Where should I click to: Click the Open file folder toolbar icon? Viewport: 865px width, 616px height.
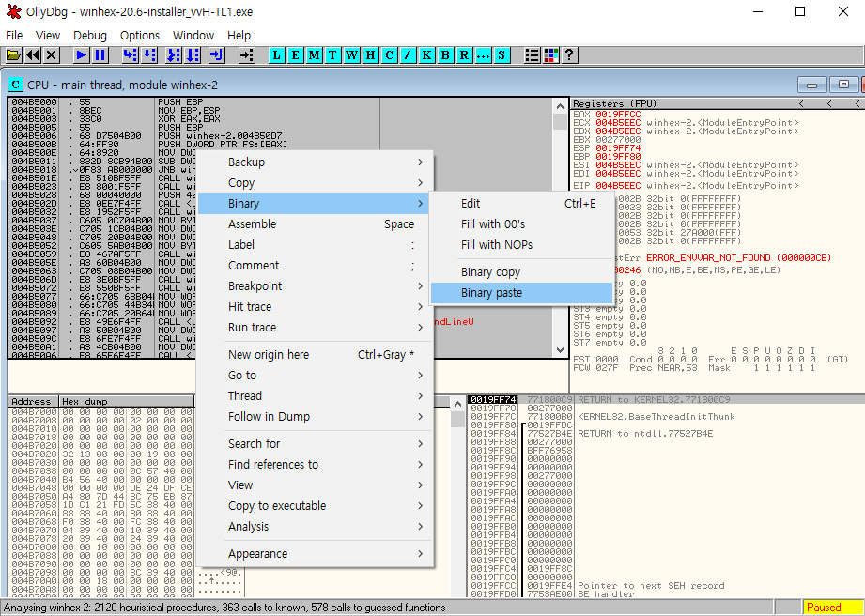(13, 55)
